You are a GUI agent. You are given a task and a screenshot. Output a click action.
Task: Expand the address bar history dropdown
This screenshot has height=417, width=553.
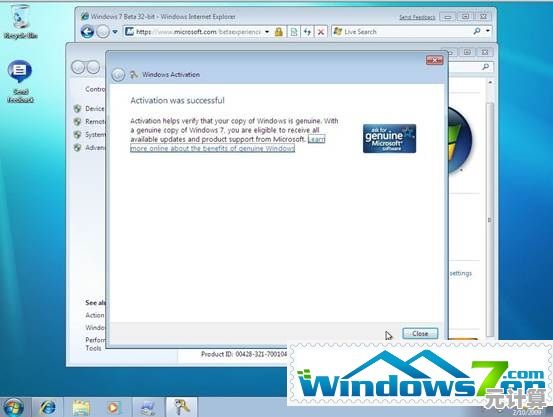(x=267, y=32)
